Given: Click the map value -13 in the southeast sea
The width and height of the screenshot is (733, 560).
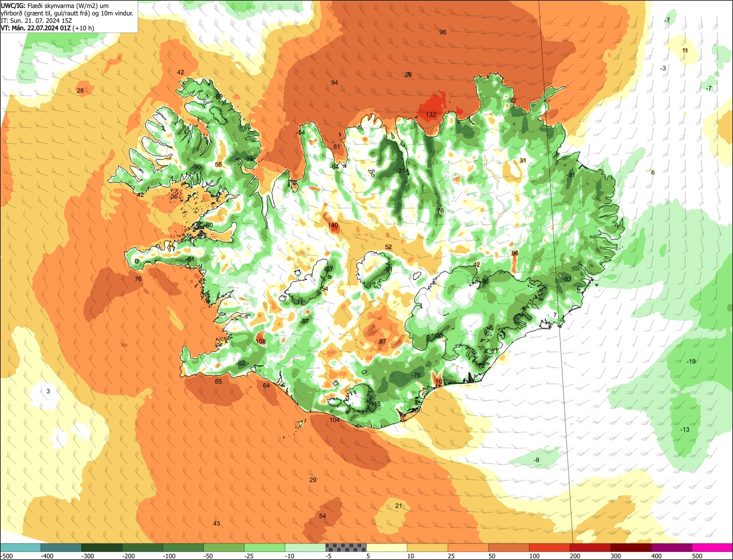Looking at the screenshot, I should [684, 430].
